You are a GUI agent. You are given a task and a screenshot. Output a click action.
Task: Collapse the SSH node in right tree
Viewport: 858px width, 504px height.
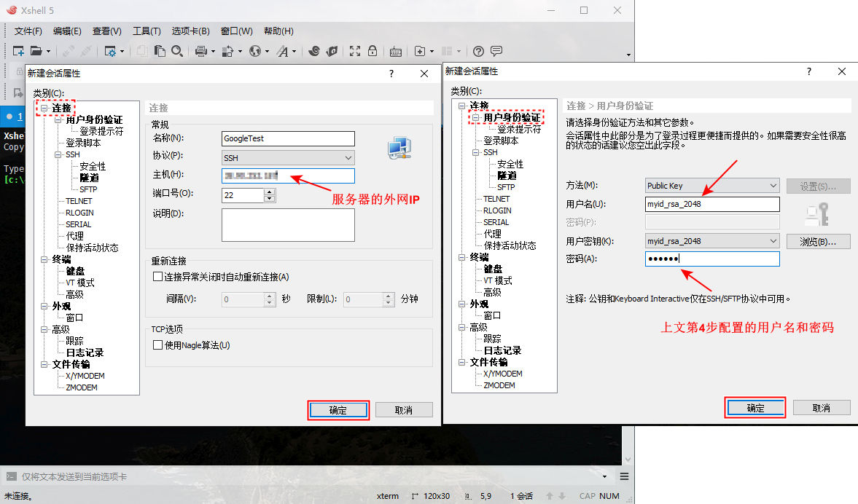tap(476, 152)
